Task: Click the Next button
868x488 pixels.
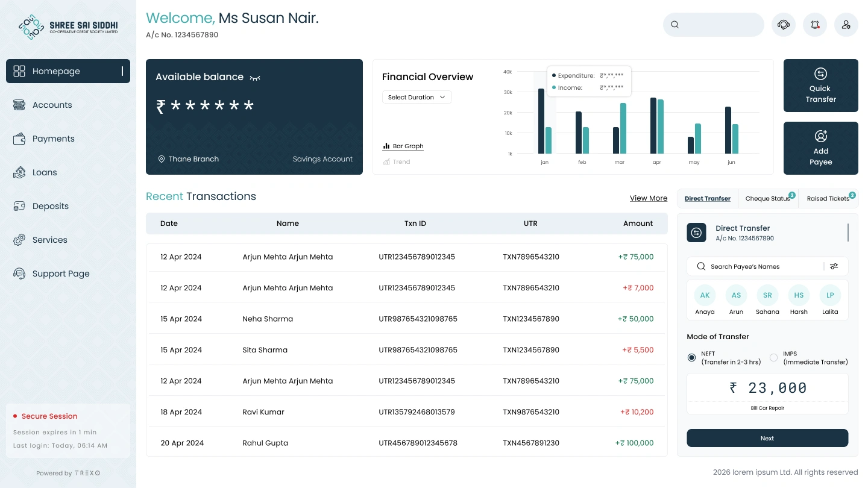Action: (x=767, y=438)
